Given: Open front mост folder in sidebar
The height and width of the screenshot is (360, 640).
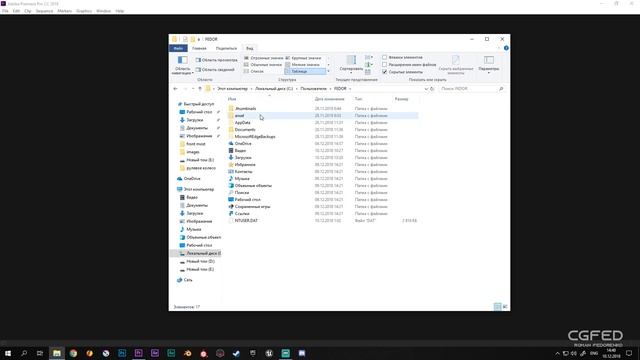Looking at the screenshot, I should [196, 144].
